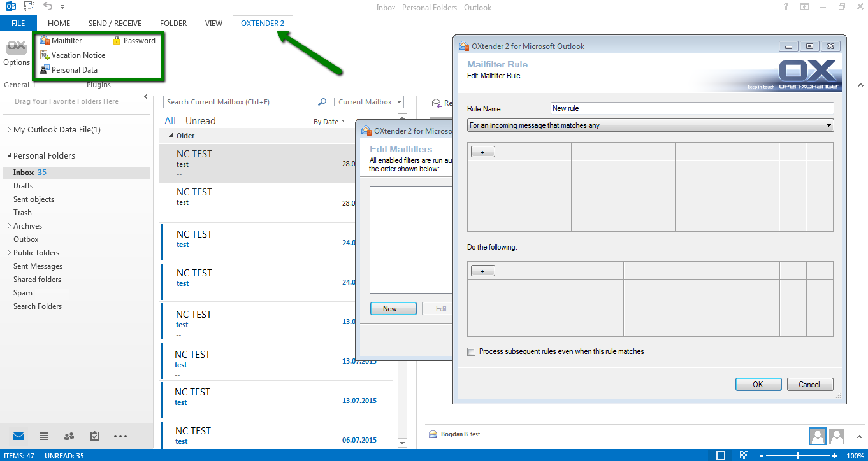Open the FILE tab
This screenshot has width=868, height=461.
(x=18, y=24)
